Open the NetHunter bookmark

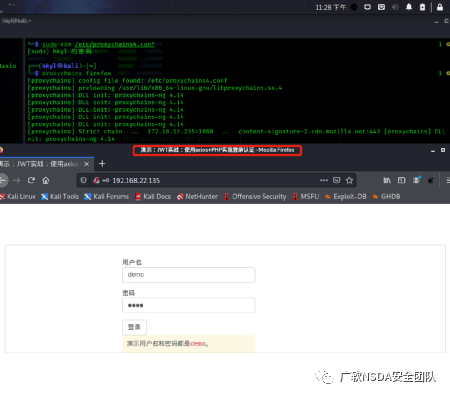[197, 197]
